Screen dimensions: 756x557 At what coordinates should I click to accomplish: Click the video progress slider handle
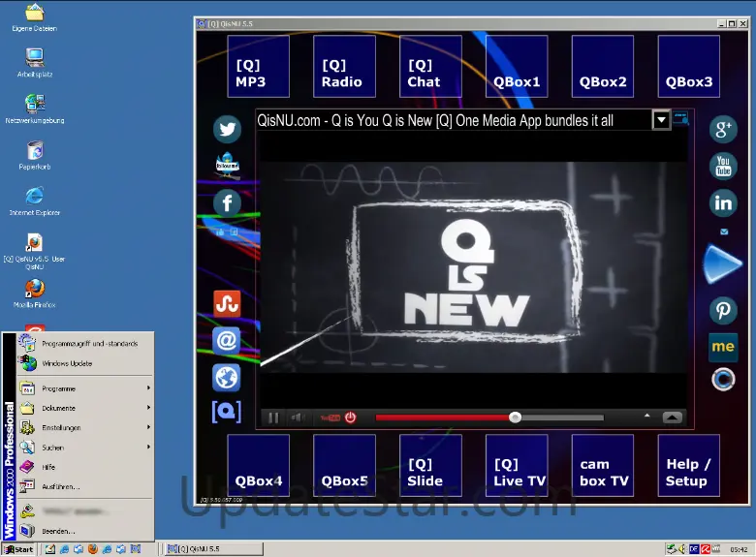516,418
